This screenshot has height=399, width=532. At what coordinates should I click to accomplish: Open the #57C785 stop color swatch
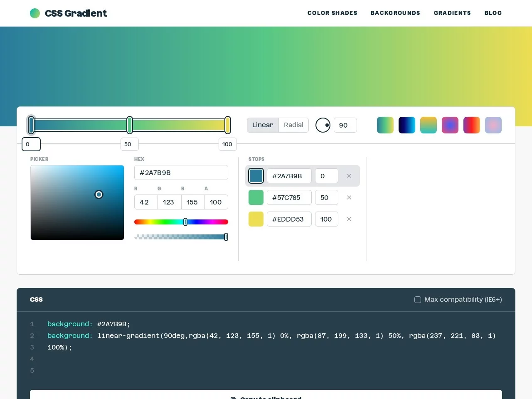256,197
